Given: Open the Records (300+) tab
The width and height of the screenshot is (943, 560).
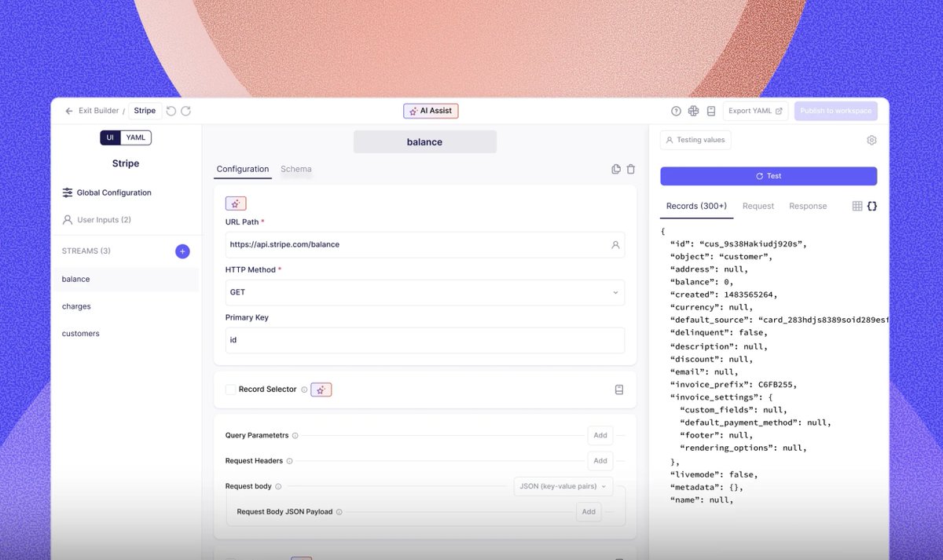Looking at the screenshot, I should click(696, 206).
